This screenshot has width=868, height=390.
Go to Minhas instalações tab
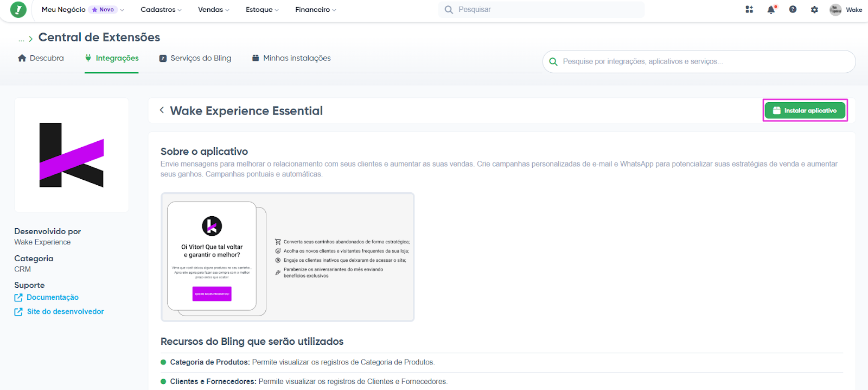click(x=291, y=58)
